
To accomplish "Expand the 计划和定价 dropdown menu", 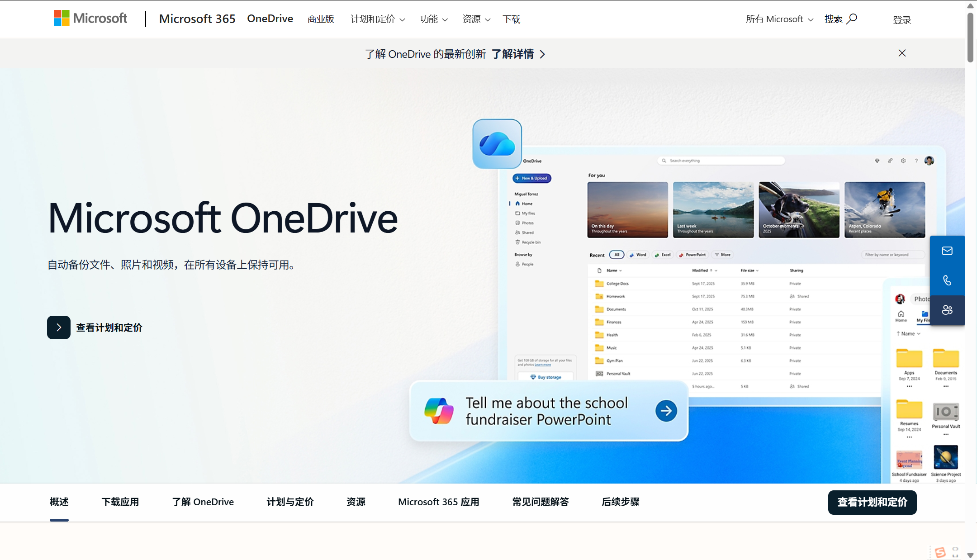I will click(378, 19).
